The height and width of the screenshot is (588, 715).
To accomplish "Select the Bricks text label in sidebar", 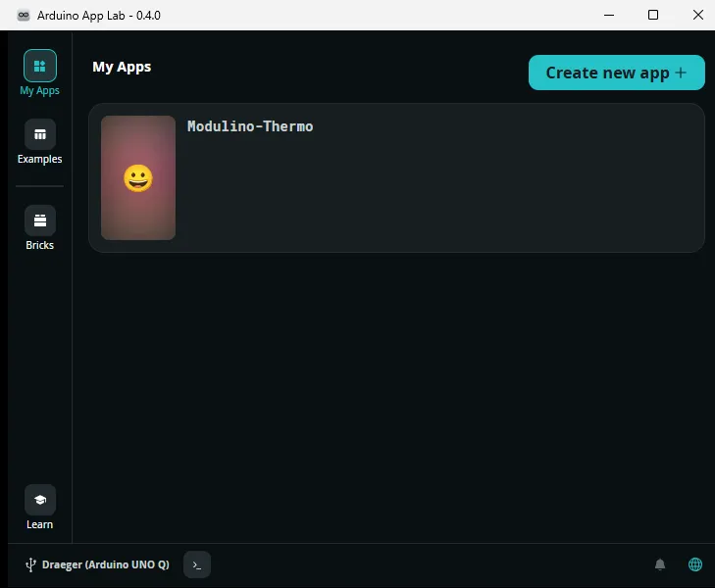I will 40,245.
